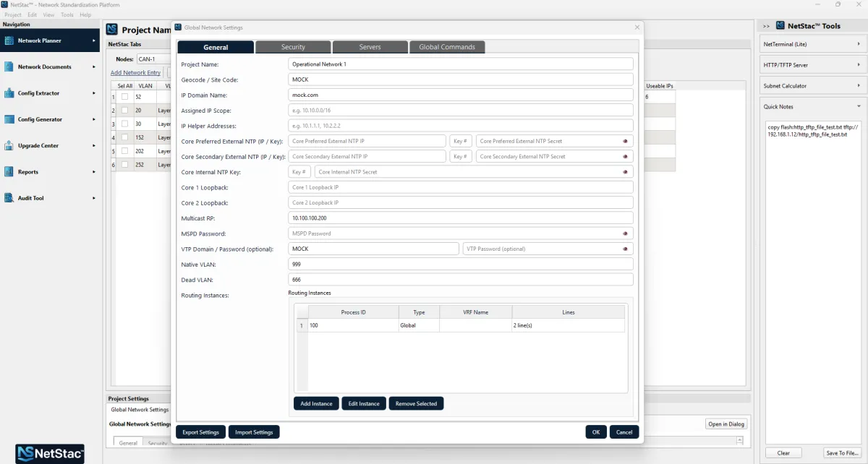The image size is (868, 464).
Task: Tick the checkbox for VLAN 20 row
Action: pos(124,111)
